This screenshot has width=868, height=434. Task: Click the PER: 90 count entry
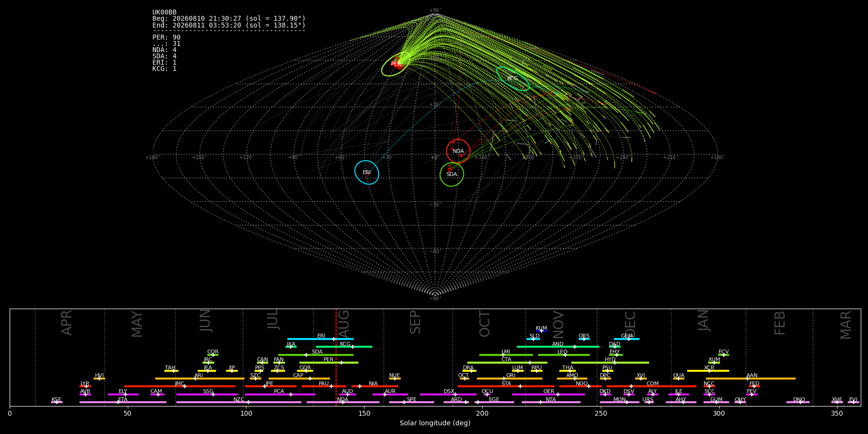(166, 38)
